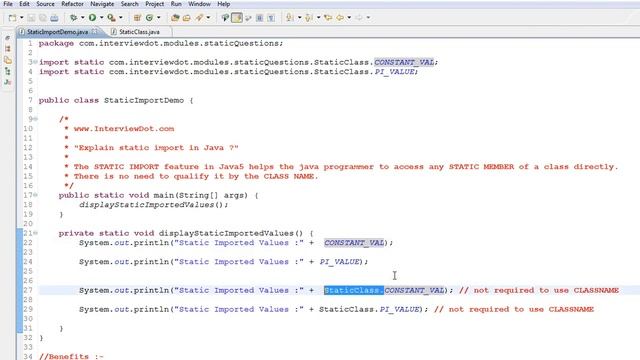Screen dimensions: 640x360
Task: Click the Back navigation arrow icon
Action: pyautogui.click(x=340, y=18)
